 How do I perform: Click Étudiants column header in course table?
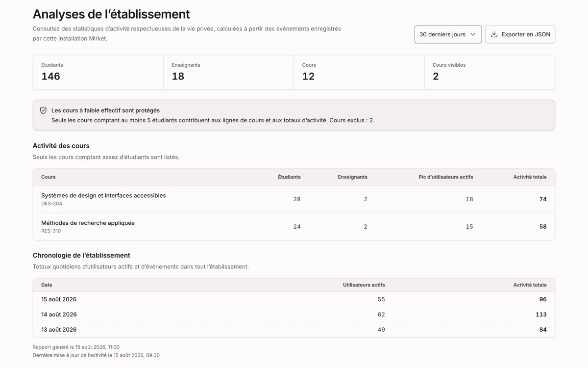[289, 177]
